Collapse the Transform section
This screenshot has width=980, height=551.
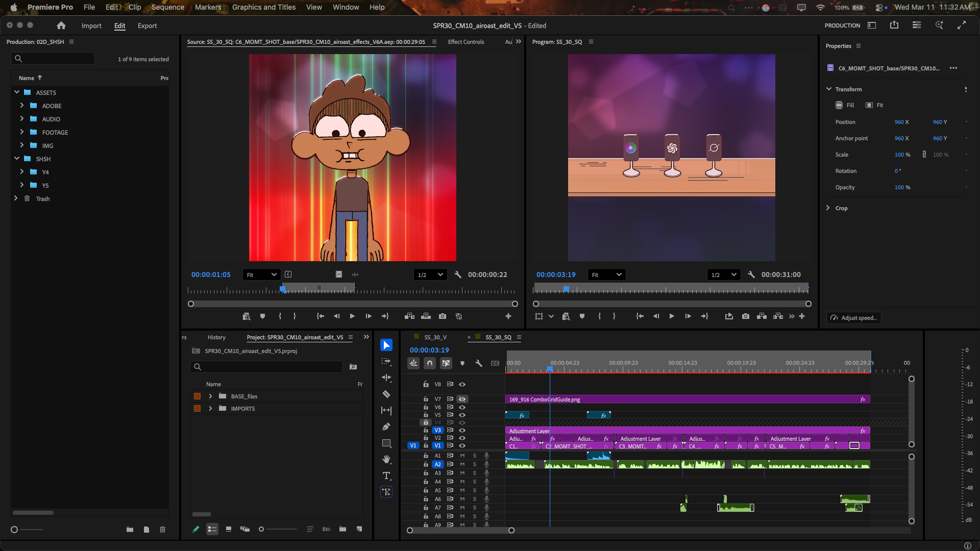click(829, 89)
